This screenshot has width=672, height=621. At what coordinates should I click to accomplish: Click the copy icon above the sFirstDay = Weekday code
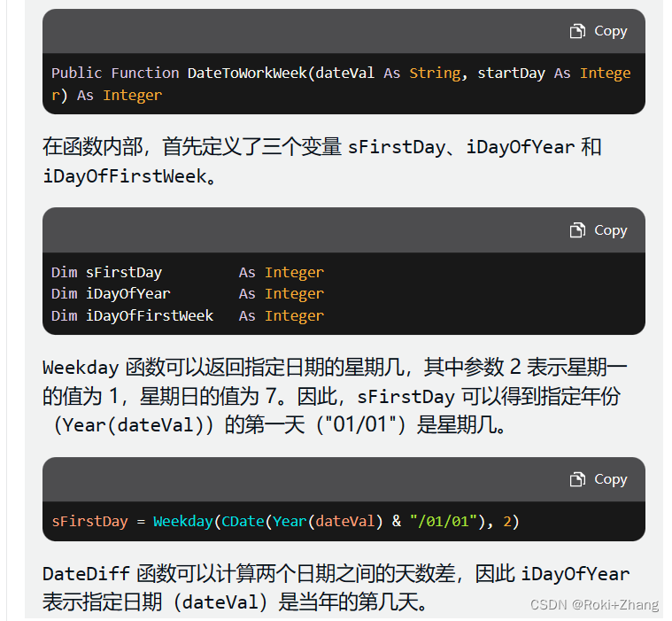(x=577, y=479)
